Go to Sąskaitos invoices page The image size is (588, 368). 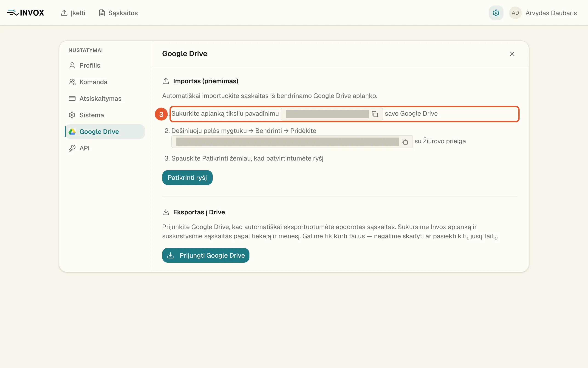pyautogui.click(x=118, y=13)
